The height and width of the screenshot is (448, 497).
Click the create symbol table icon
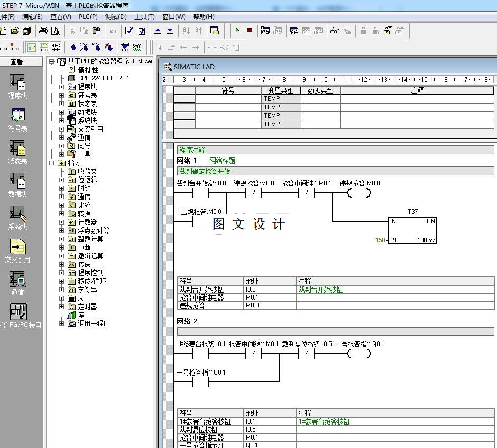(x=125, y=47)
